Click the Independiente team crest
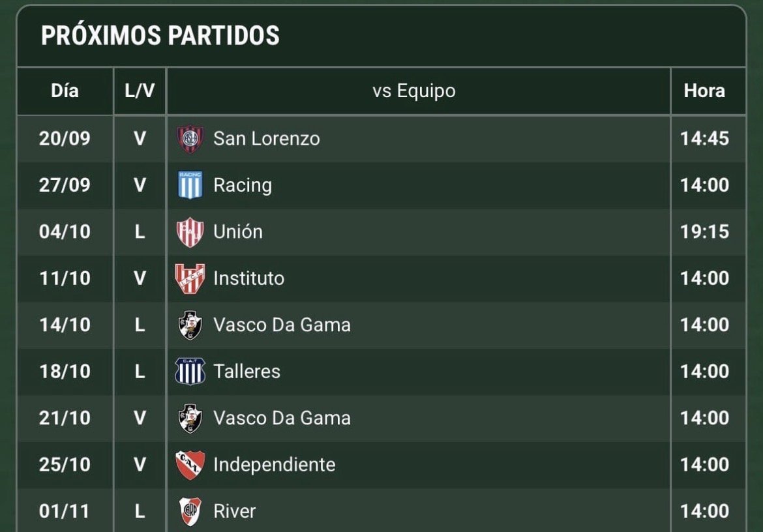763x532 pixels. point(190,465)
